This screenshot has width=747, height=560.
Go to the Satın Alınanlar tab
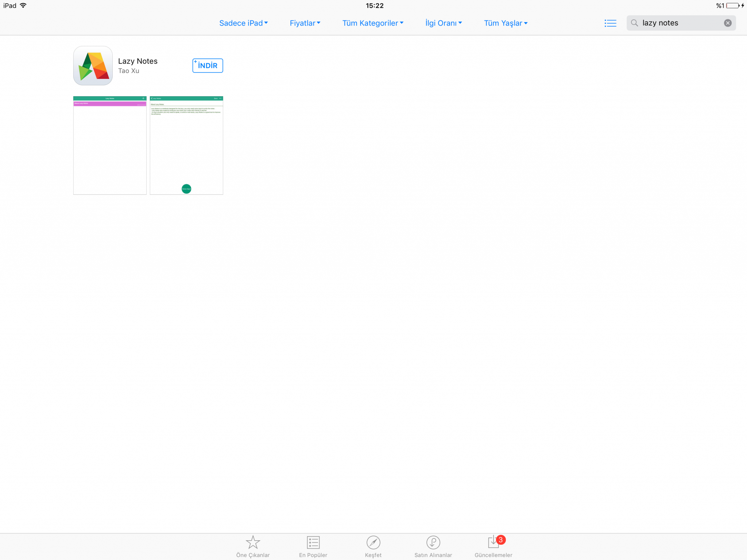(433, 547)
